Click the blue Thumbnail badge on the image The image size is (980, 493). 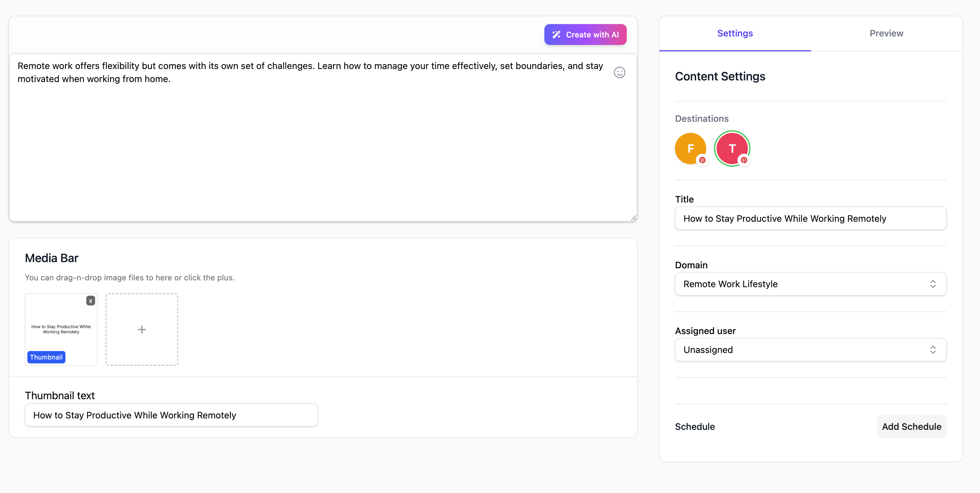click(46, 357)
